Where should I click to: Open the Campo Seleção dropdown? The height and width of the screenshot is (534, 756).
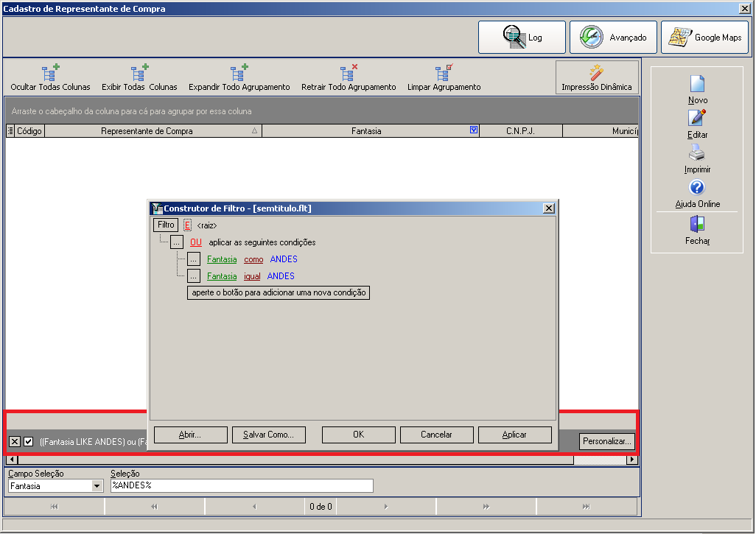[97, 486]
